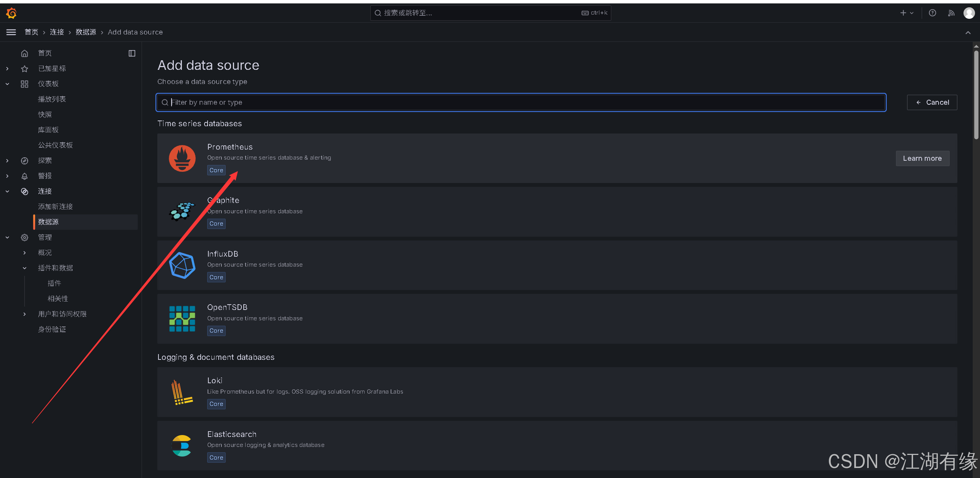980x478 pixels.
Task: Click the page vertical scrollbar
Action: [x=976, y=95]
